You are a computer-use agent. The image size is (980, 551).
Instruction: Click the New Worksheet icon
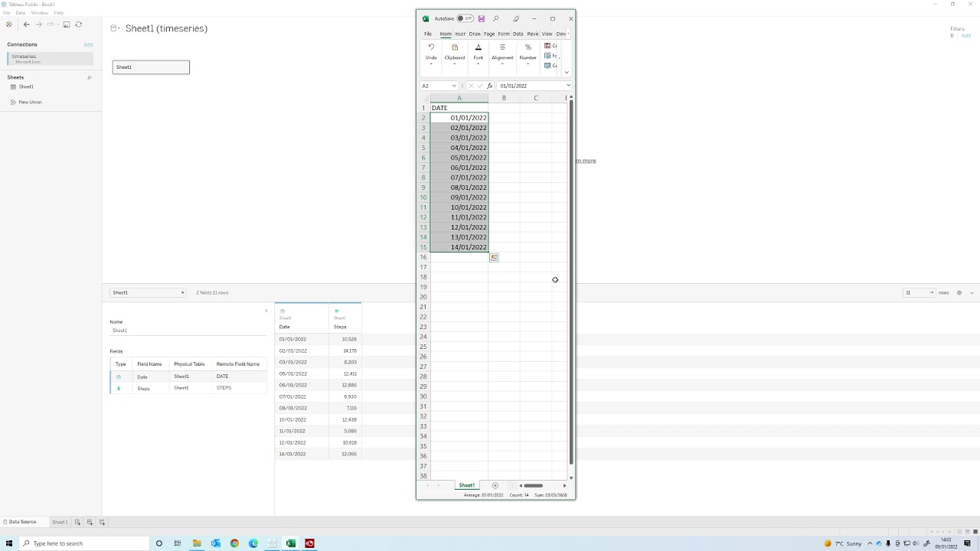(77, 522)
